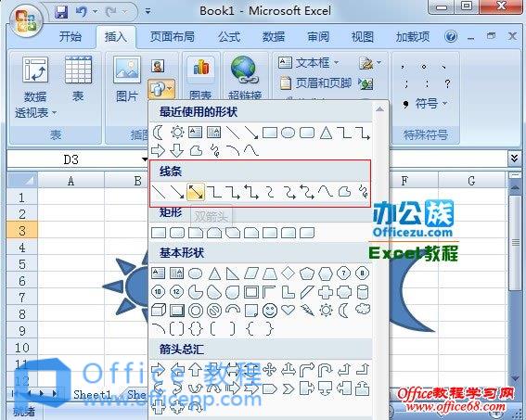Image resolution: width=526 pixels, height=420 pixels.
Task: Pick the freeform shape in Lines section
Action: pyautogui.click(x=344, y=192)
